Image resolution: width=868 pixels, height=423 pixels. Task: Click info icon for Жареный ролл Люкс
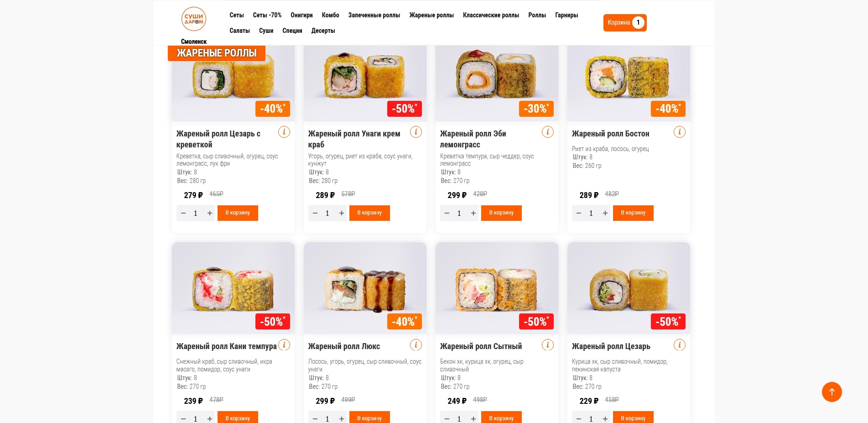pos(416,345)
